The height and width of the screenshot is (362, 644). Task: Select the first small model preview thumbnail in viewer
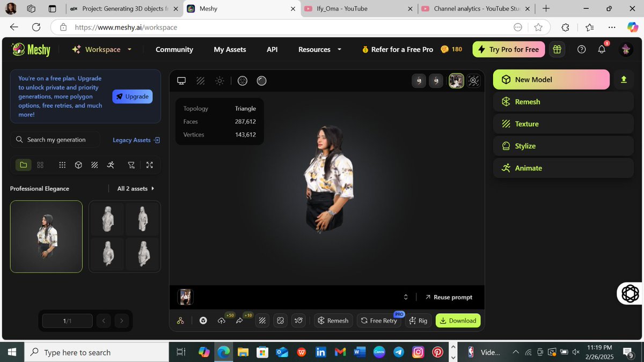point(419,81)
